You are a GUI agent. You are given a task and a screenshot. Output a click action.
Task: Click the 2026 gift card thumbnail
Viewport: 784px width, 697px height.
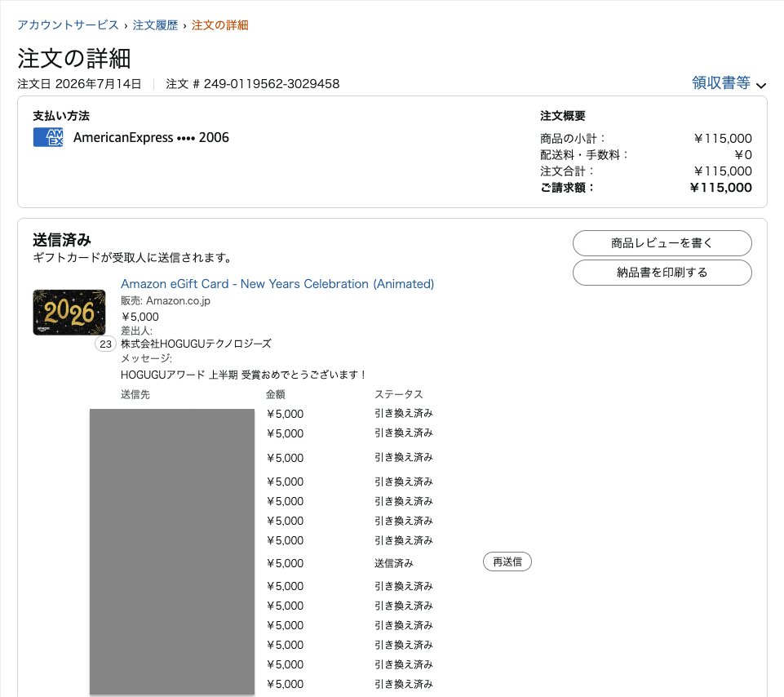[69, 313]
